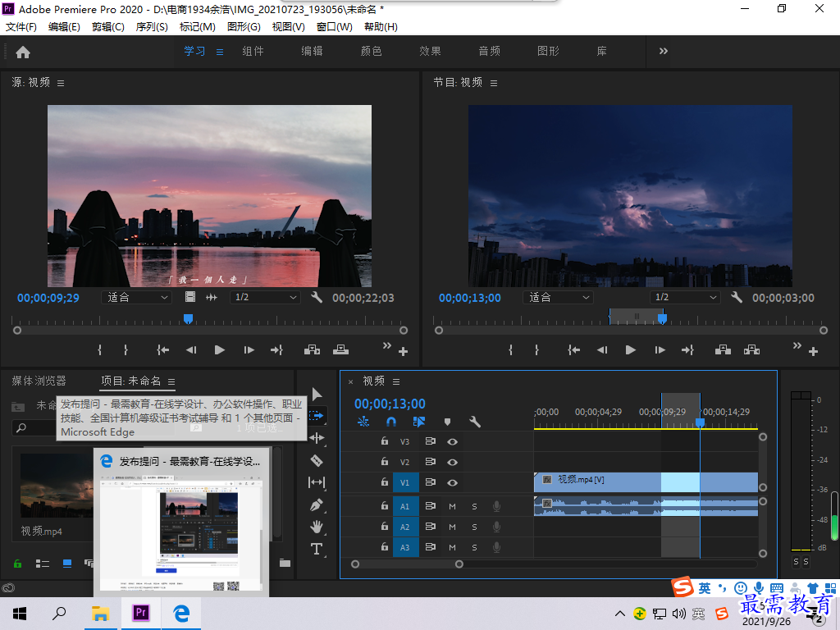
Task: Step forward one frame in Program monitor
Action: coord(660,350)
